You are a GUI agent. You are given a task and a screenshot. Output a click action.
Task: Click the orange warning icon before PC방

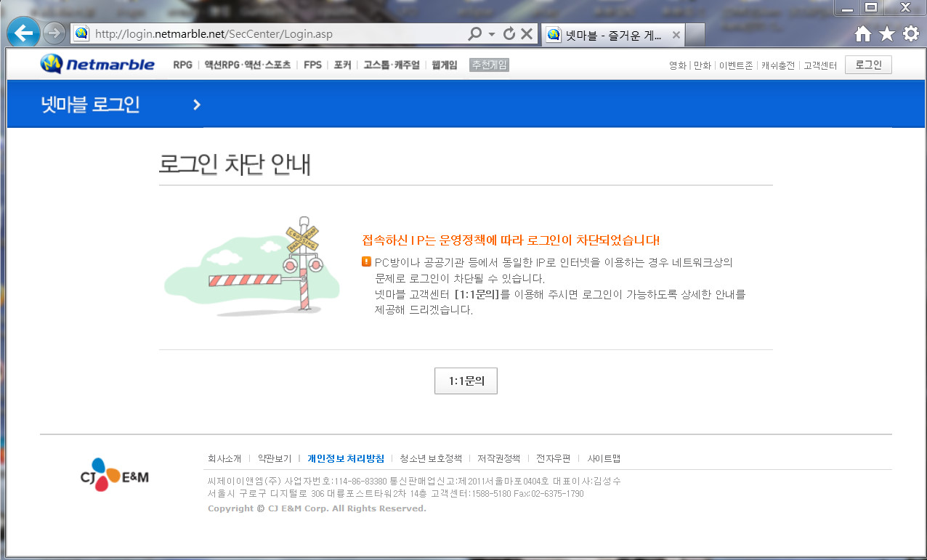(366, 261)
